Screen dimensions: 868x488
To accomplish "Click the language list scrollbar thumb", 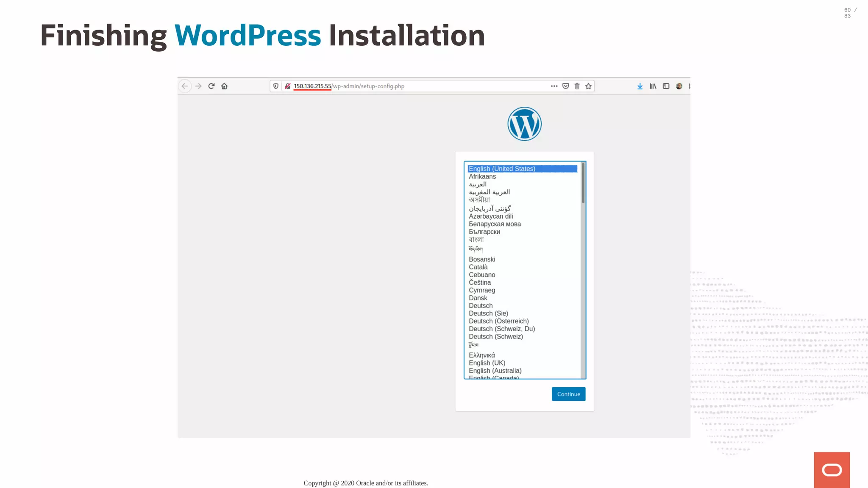I will (583, 183).
